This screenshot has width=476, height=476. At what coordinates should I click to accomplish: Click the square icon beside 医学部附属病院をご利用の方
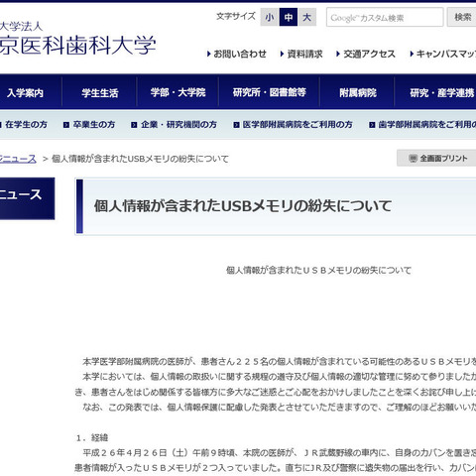(x=236, y=125)
